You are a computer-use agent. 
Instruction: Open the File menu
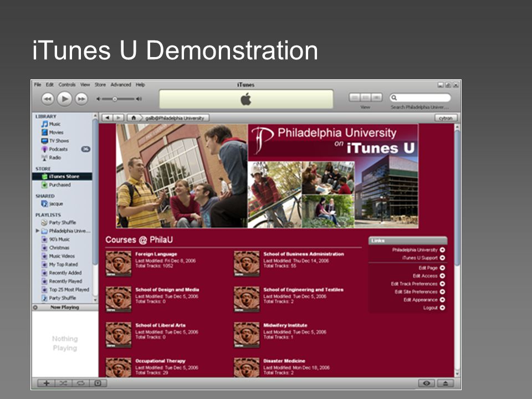click(37, 84)
